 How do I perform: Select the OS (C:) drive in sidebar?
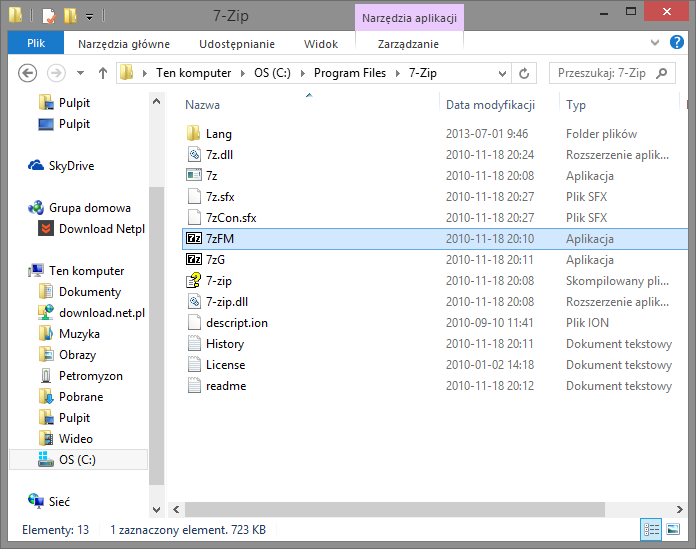pyautogui.click(x=77, y=460)
